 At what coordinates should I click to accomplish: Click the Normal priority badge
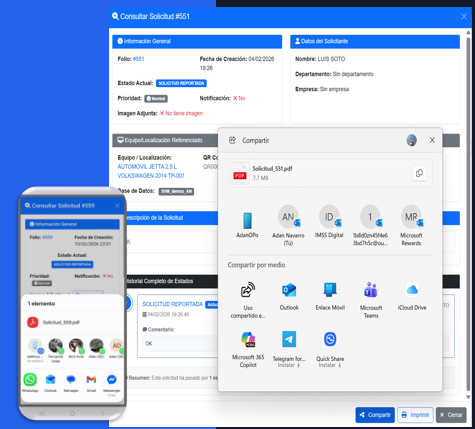(156, 99)
